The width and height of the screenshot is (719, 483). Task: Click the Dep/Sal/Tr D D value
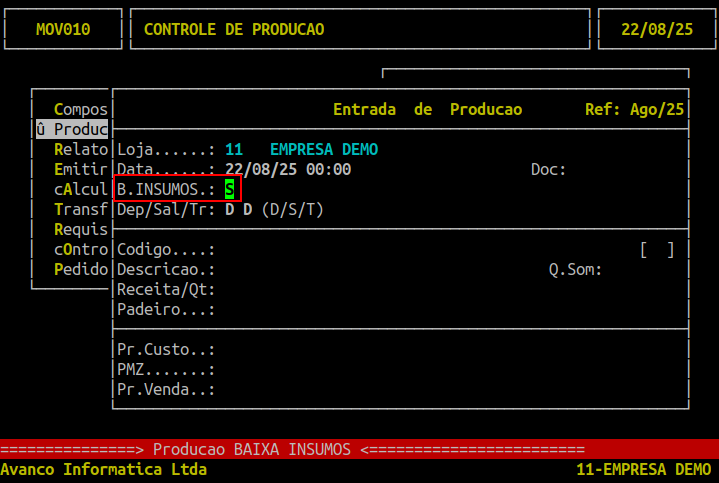coord(238,209)
